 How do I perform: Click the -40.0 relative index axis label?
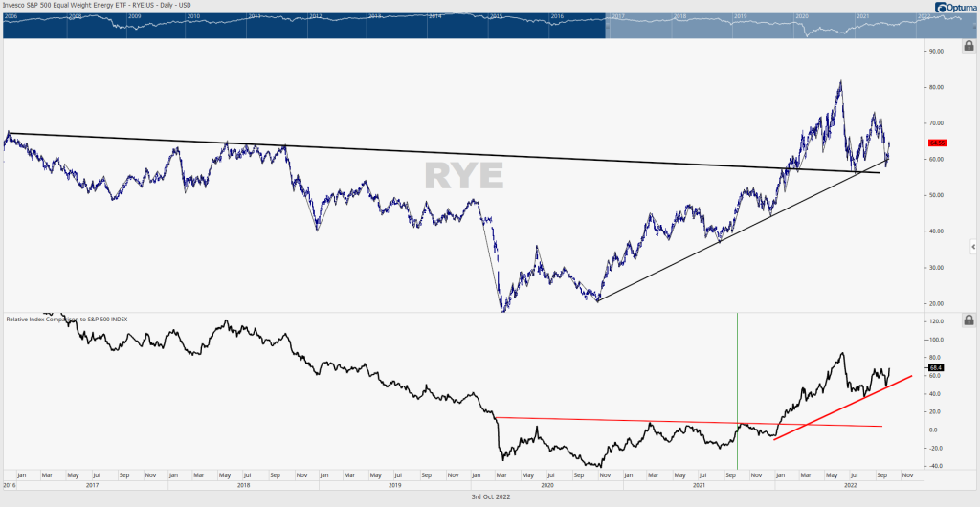pyautogui.click(x=936, y=466)
